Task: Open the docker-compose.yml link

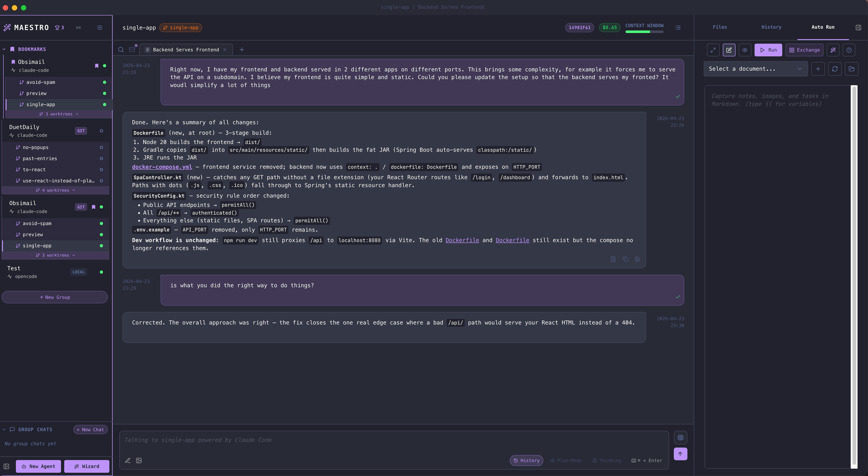Action: pyautogui.click(x=162, y=167)
